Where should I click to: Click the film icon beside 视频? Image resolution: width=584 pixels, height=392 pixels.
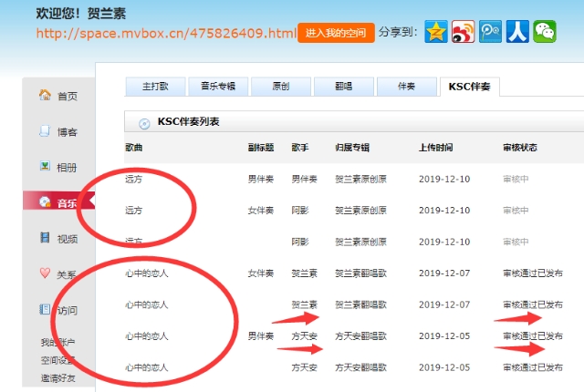point(45,238)
